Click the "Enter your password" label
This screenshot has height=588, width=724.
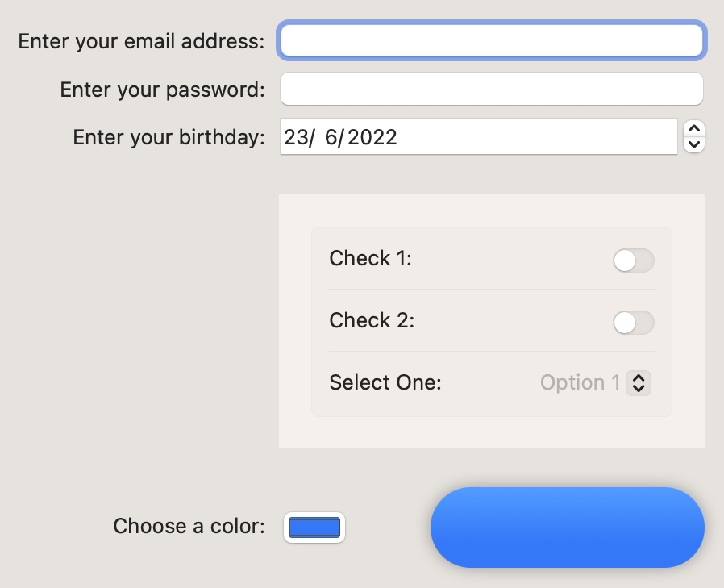(162, 90)
